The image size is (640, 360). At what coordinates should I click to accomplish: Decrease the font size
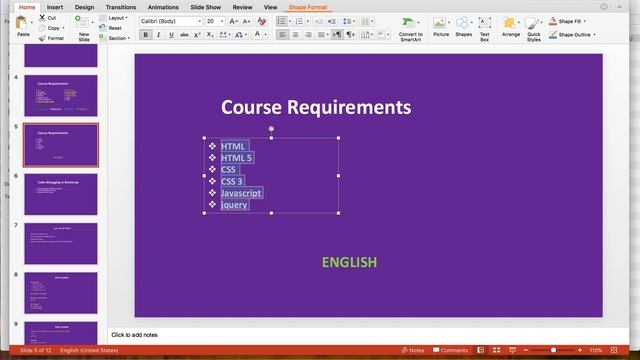[247, 21]
